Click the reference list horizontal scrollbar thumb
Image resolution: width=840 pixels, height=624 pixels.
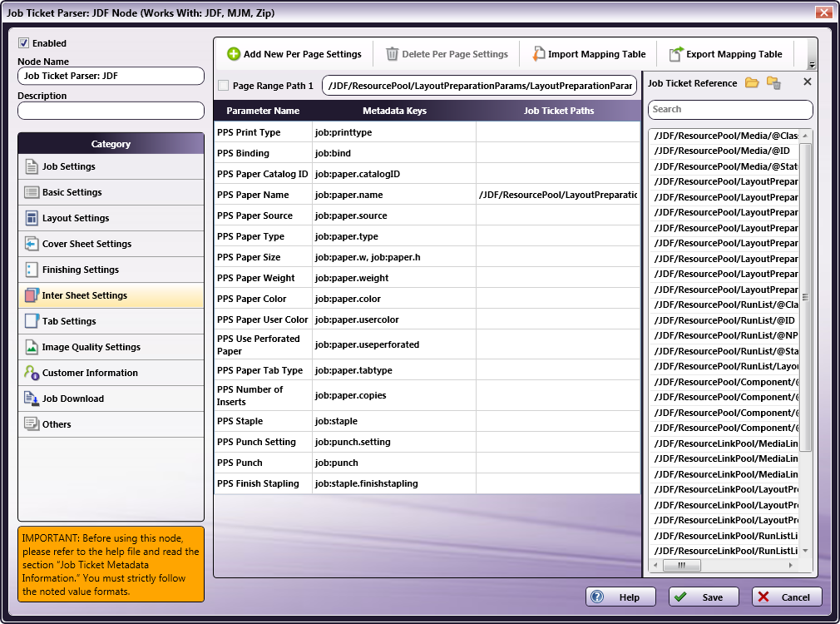681,565
